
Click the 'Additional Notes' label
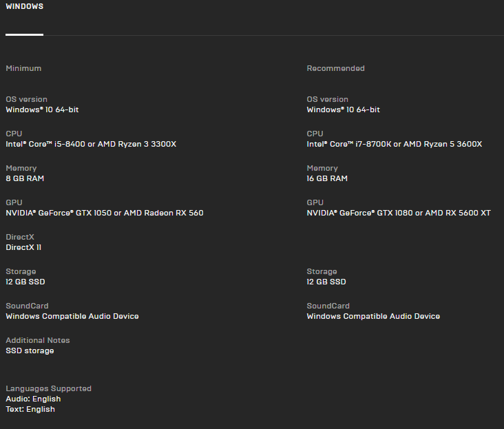click(x=38, y=340)
